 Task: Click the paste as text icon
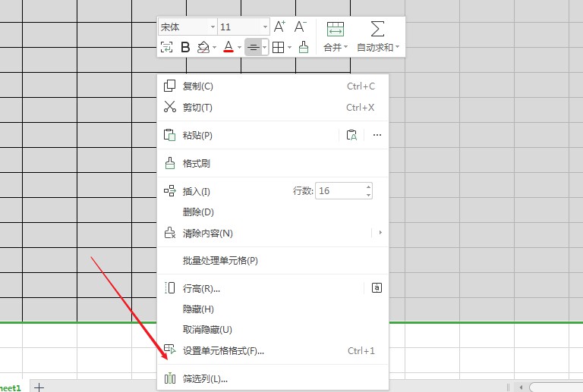351,135
